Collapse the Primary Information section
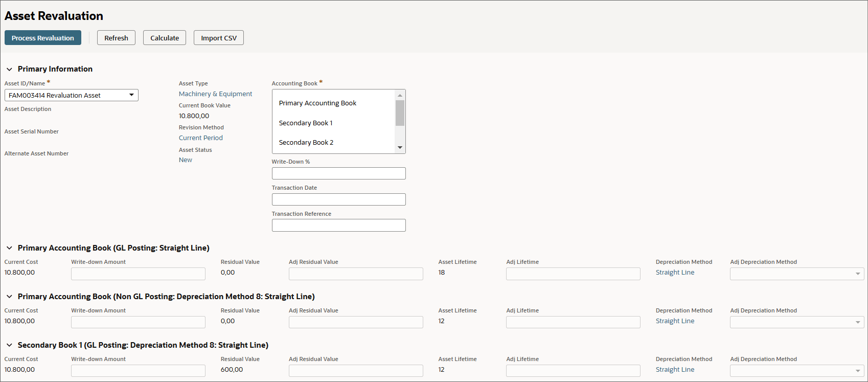 tap(9, 69)
